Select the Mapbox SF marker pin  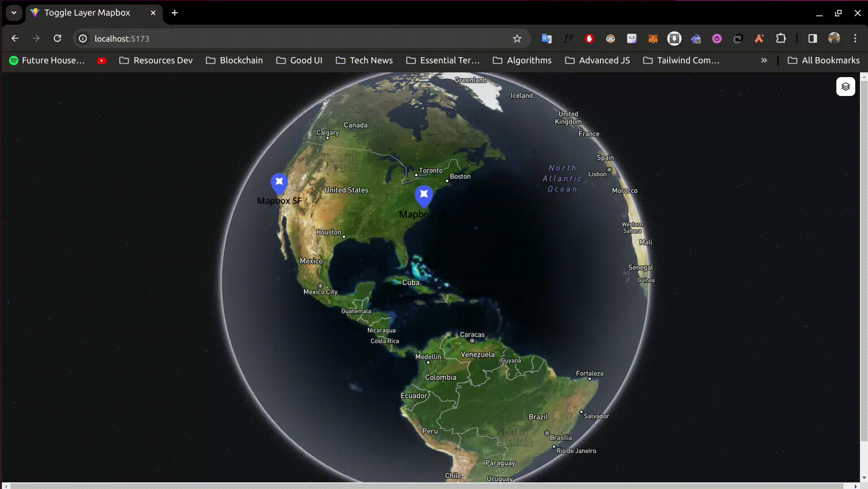[x=279, y=183]
